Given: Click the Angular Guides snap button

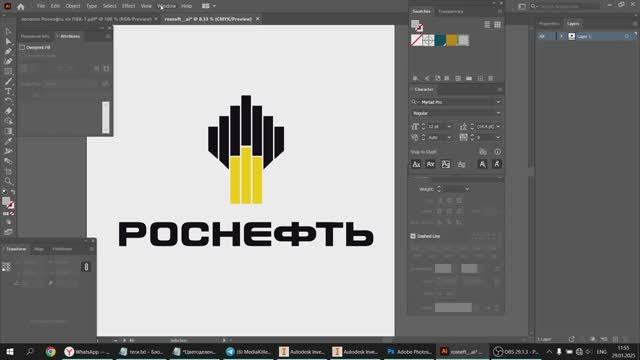Looking at the screenshot, I should [482, 164].
